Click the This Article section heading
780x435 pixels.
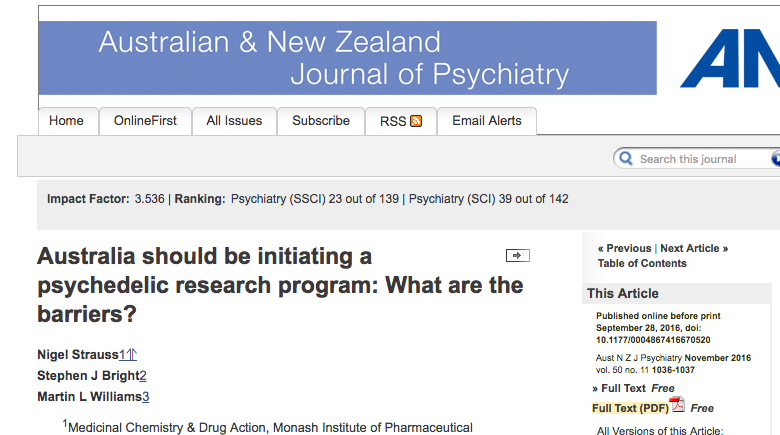coord(623,294)
